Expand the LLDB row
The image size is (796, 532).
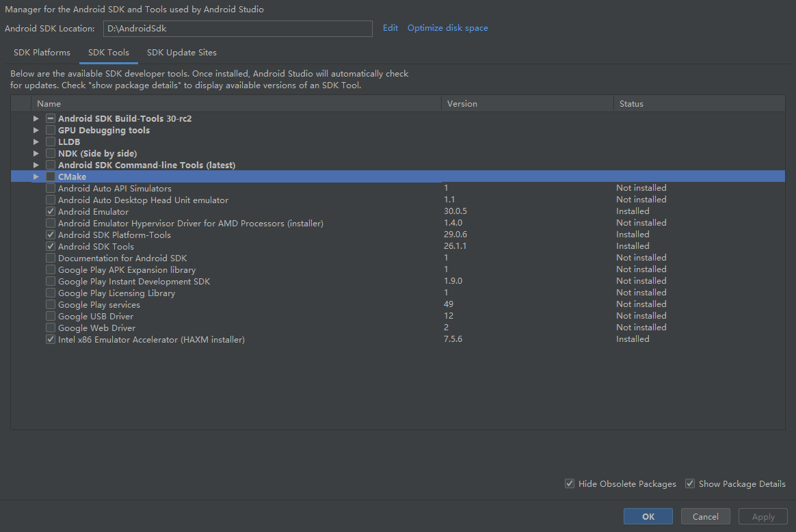pos(36,142)
